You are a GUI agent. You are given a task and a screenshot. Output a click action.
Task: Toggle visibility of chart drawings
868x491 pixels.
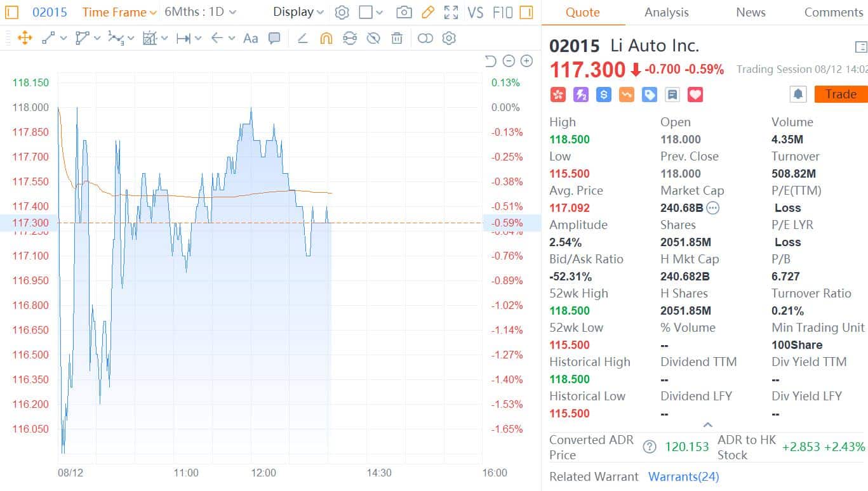click(x=373, y=39)
